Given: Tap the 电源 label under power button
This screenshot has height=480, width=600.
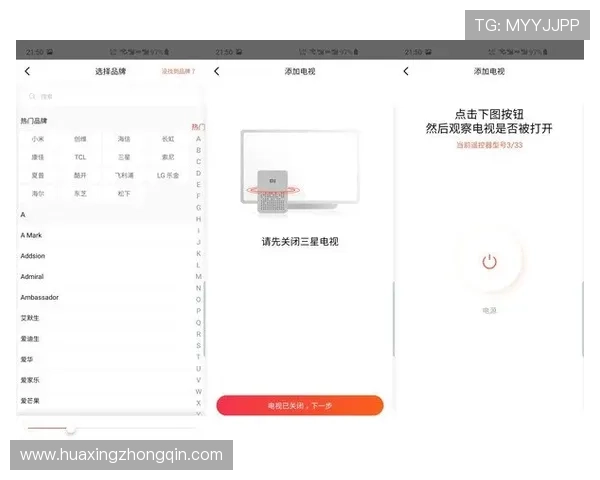Looking at the screenshot, I should pyautogui.click(x=489, y=310).
